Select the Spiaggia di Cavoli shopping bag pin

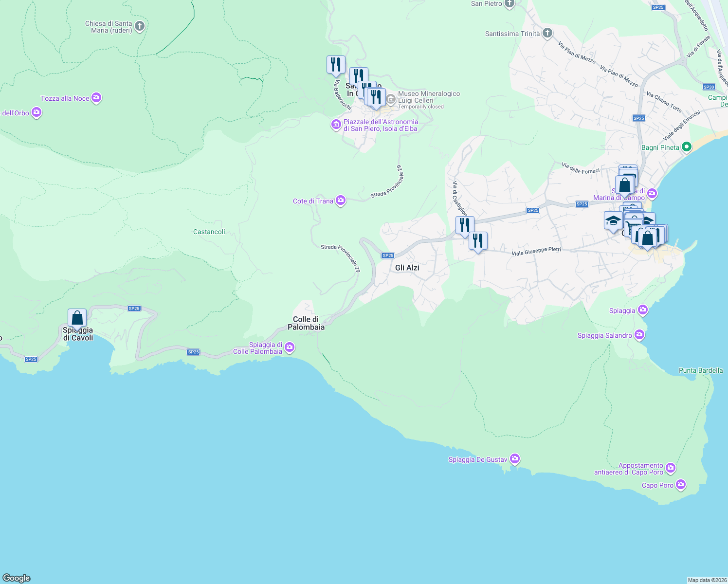[x=76, y=317]
